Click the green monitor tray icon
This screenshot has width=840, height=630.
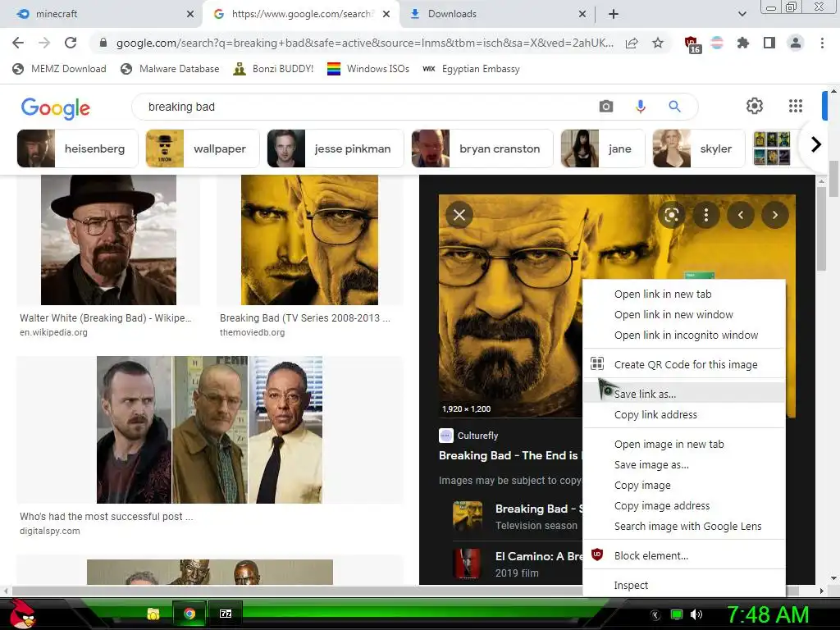tap(677, 614)
